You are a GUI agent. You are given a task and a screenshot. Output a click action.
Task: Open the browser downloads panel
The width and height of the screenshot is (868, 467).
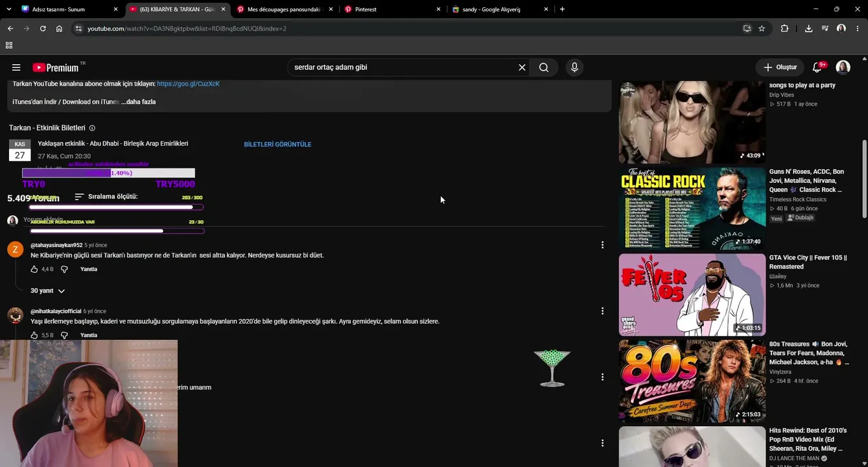coord(808,29)
